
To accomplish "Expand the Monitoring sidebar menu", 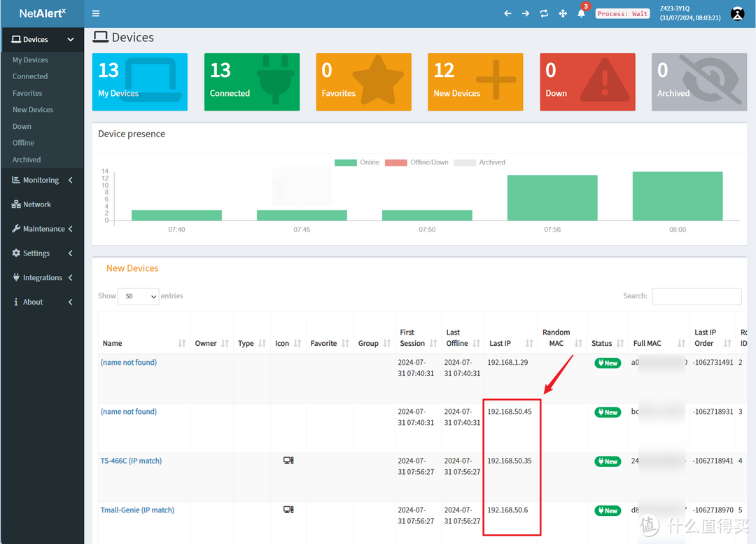I will tap(42, 180).
